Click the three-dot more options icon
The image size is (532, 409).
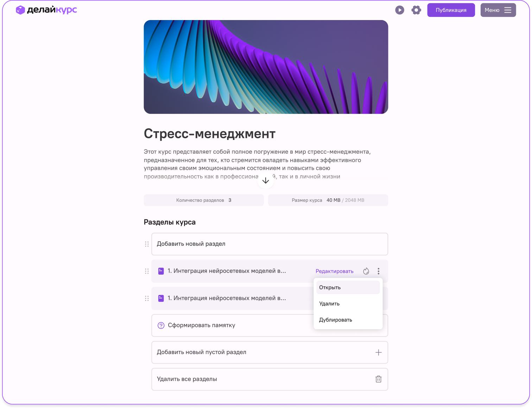coord(379,271)
